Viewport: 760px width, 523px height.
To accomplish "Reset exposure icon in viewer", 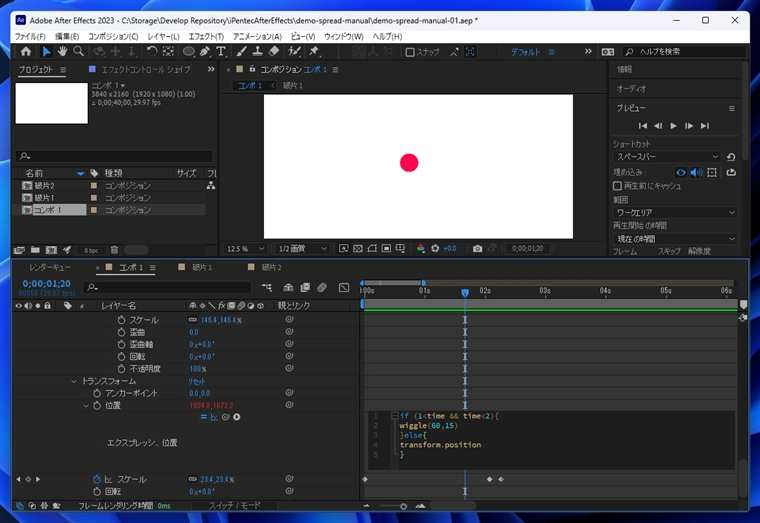I will [x=435, y=249].
